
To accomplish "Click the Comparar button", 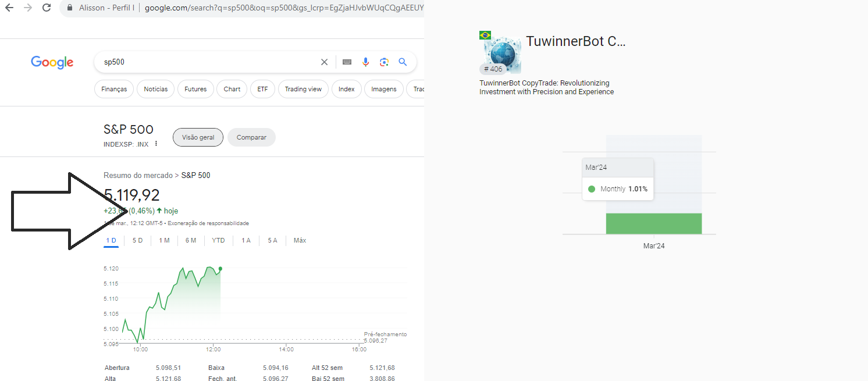I will pyautogui.click(x=251, y=137).
